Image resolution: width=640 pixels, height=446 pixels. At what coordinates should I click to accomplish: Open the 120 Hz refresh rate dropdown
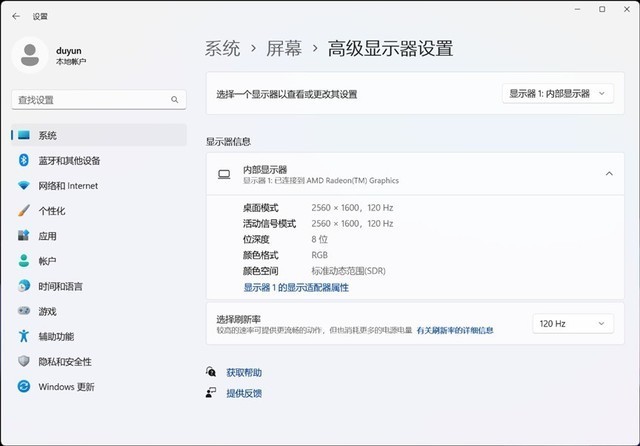pos(573,324)
